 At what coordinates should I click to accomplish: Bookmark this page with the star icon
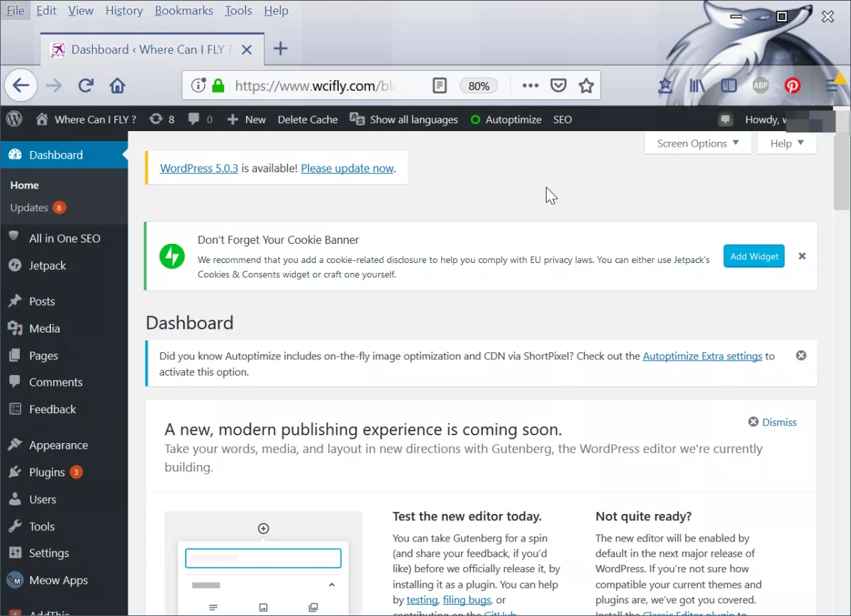pos(586,86)
